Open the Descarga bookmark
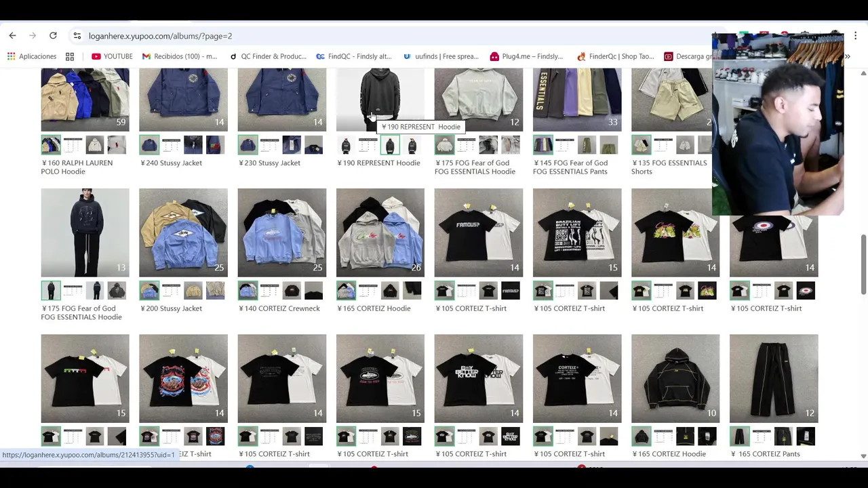The width and height of the screenshot is (868, 488). click(688, 56)
